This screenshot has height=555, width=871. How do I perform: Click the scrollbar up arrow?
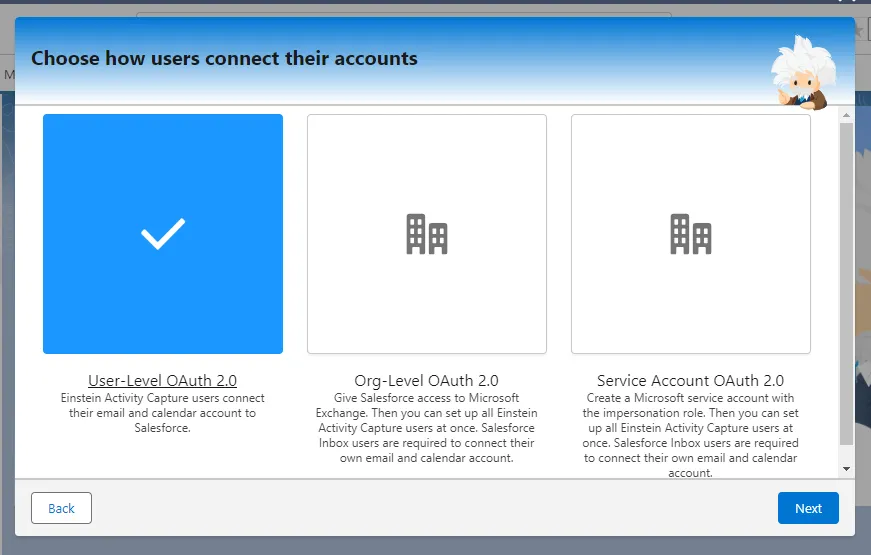[x=847, y=115]
